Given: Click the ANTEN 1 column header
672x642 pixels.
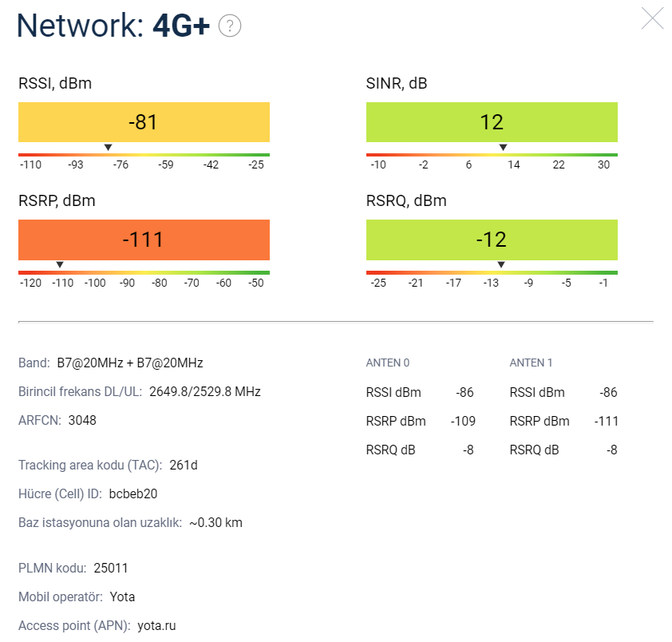Looking at the screenshot, I should [x=531, y=363].
